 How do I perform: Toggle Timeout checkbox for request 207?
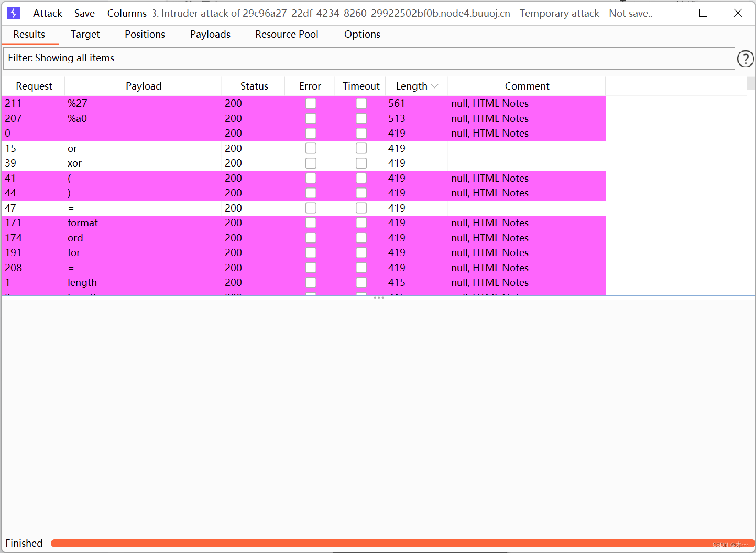(x=361, y=118)
